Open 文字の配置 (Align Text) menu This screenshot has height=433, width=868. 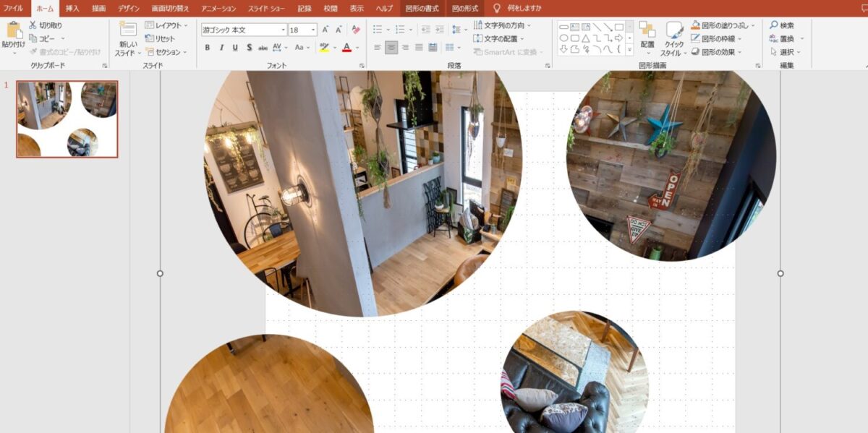[x=499, y=38]
